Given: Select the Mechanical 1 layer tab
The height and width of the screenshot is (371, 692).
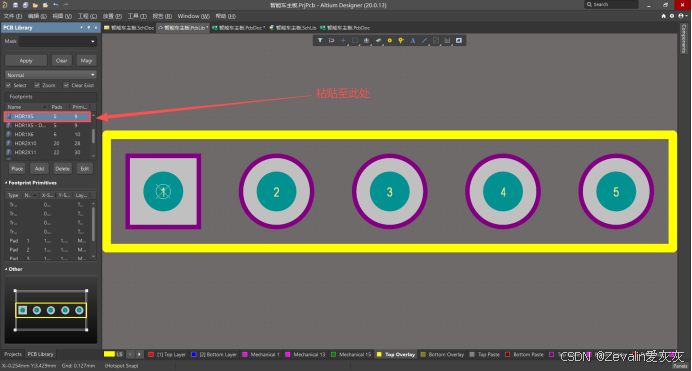Looking at the screenshot, I should pyautogui.click(x=261, y=355).
